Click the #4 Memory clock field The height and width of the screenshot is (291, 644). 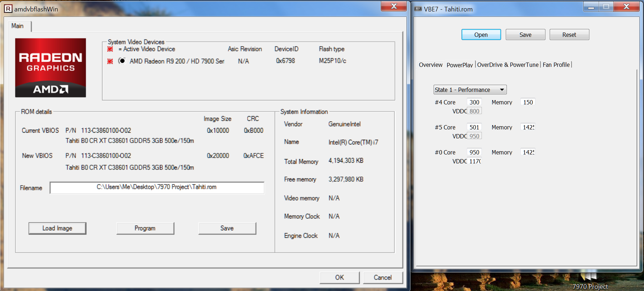[x=528, y=102]
